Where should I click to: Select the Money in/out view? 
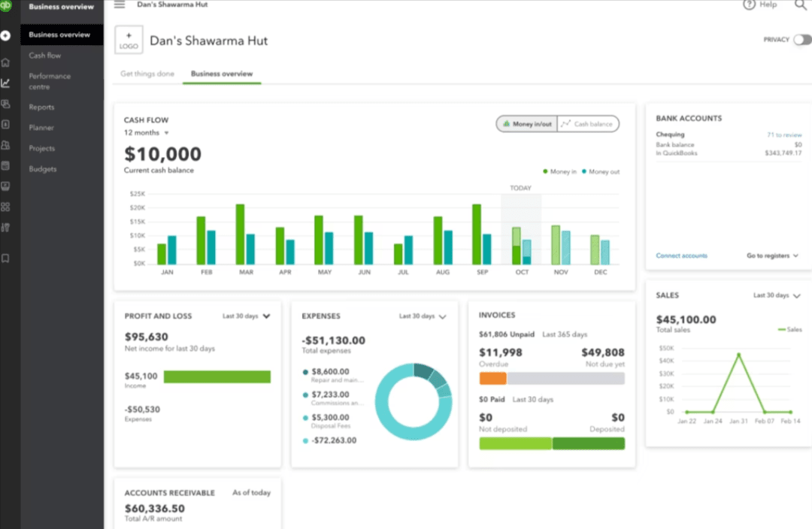click(526, 124)
